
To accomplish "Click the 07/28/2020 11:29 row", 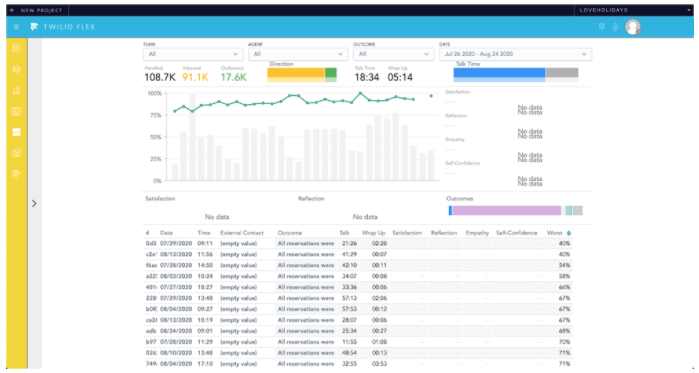I will (x=358, y=342).
